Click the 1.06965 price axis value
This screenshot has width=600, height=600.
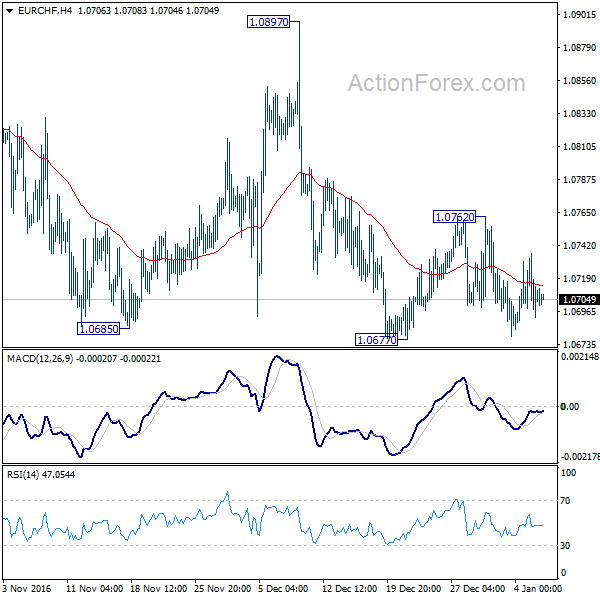coord(579,311)
